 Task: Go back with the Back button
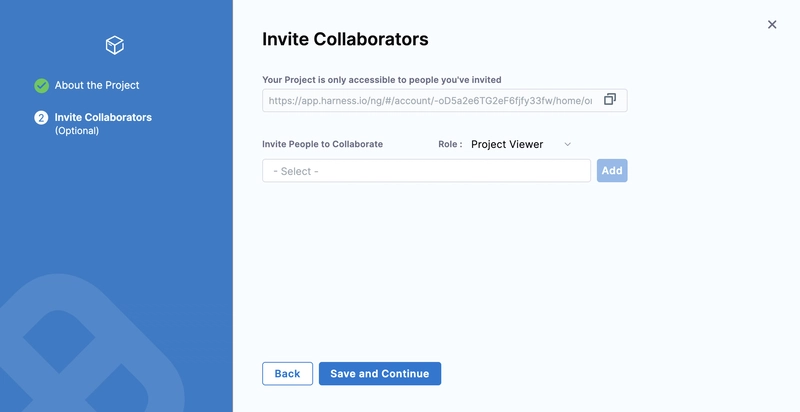pyautogui.click(x=287, y=374)
